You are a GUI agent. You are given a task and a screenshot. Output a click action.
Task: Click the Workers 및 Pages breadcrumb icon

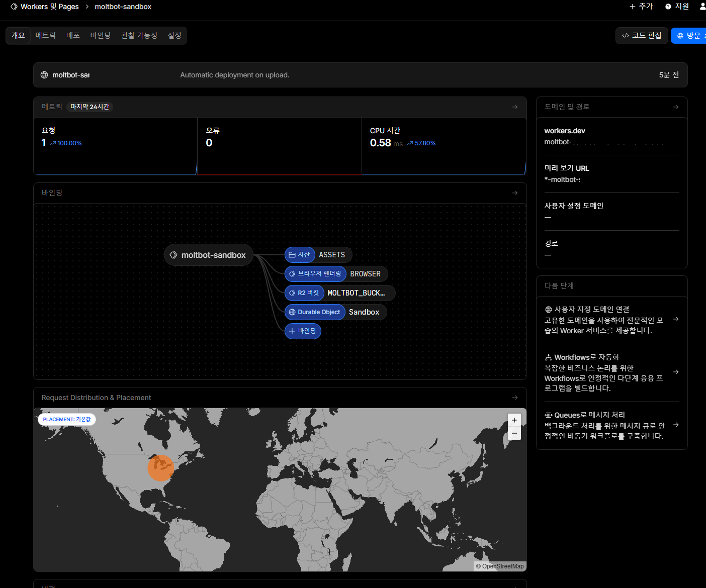[14, 7]
